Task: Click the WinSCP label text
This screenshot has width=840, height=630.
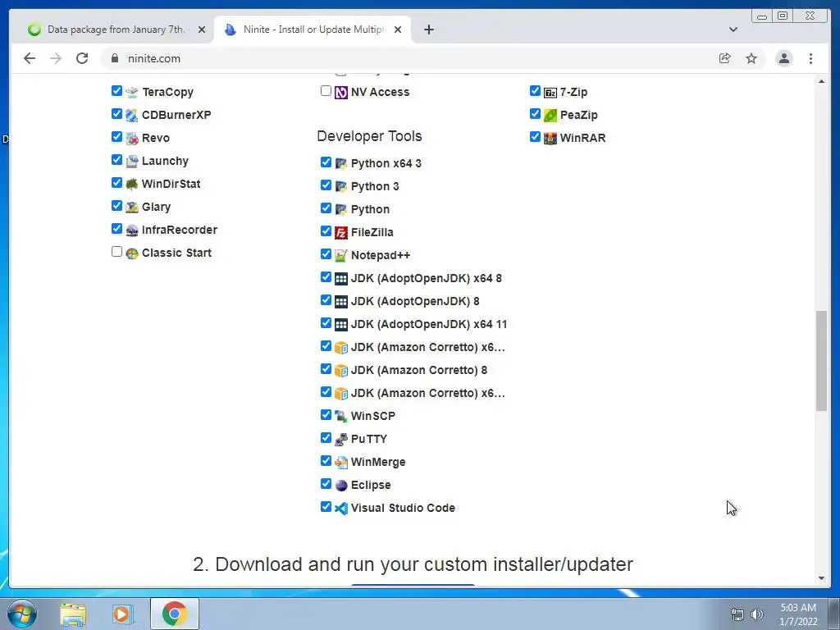Action: [373, 416]
